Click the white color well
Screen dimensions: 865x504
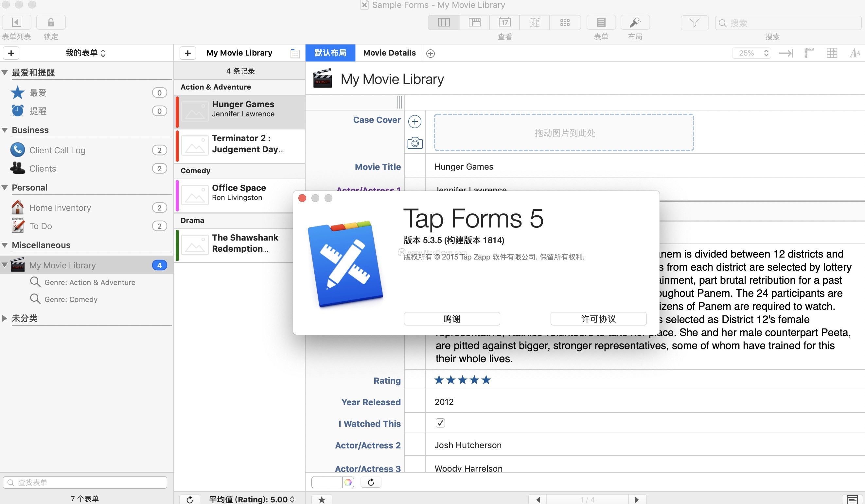[x=327, y=482]
